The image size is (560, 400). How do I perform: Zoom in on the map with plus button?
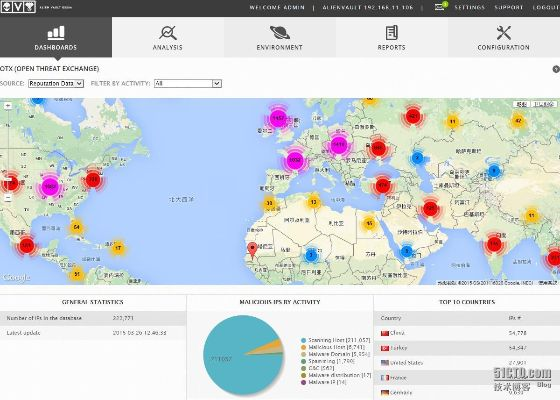[8, 106]
